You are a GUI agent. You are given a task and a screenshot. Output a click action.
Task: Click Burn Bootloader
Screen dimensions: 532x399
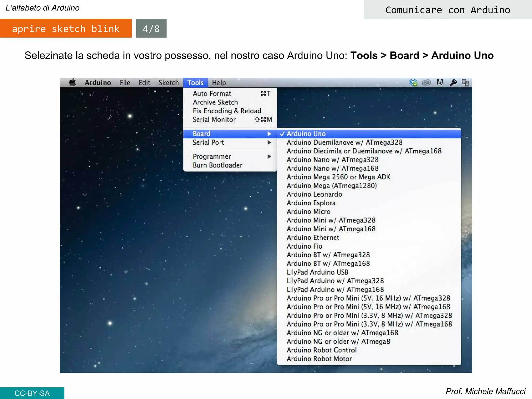[217, 165]
